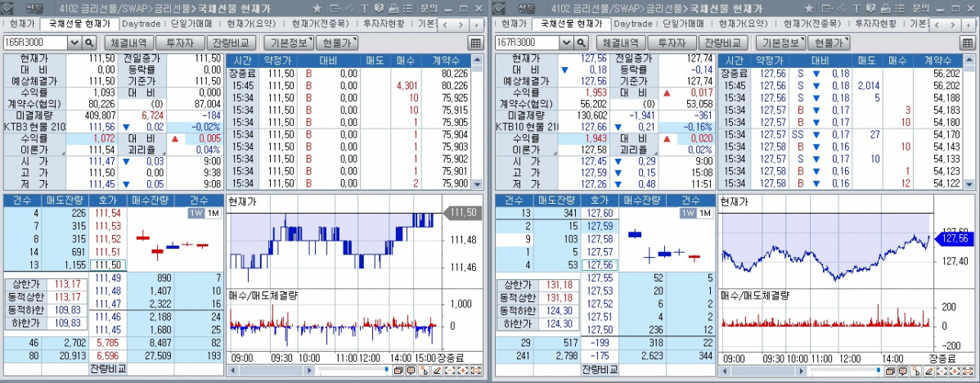The image size is (980, 383).
Task: Click 체결내역 button in left window
Action: pos(128,43)
